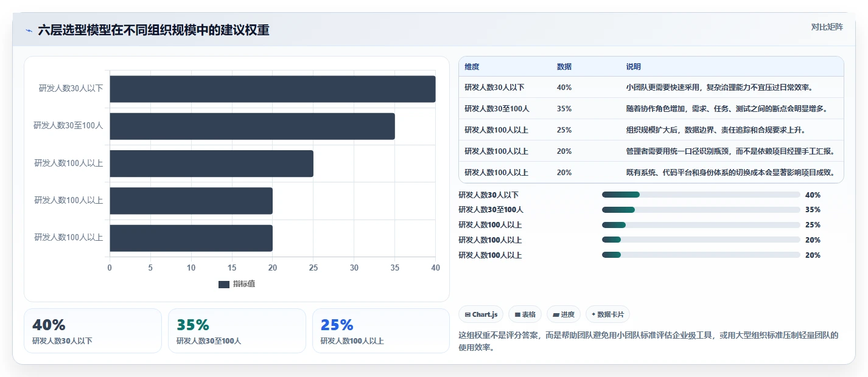Select the 数据卡片 tag chip

click(x=607, y=314)
